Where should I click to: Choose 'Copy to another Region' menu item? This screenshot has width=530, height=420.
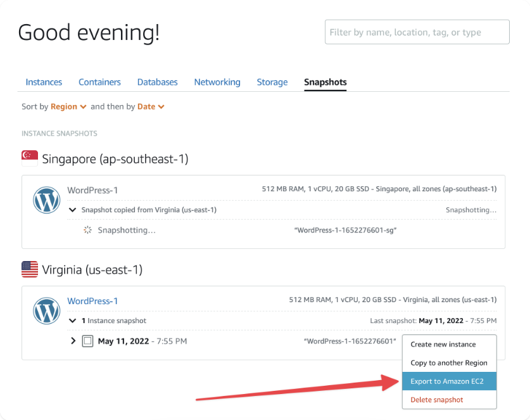449,363
